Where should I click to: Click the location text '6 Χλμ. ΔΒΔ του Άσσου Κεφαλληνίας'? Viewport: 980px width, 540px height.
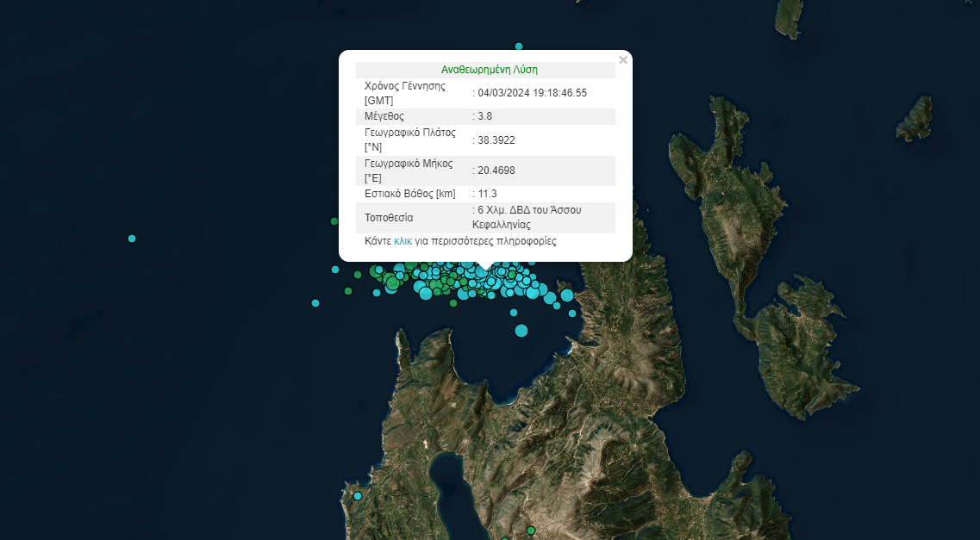[527, 217]
